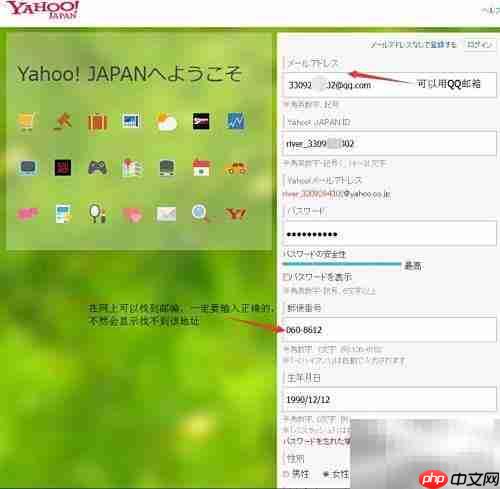
Task: Click the email address input field
Action: click(x=389, y=85)
